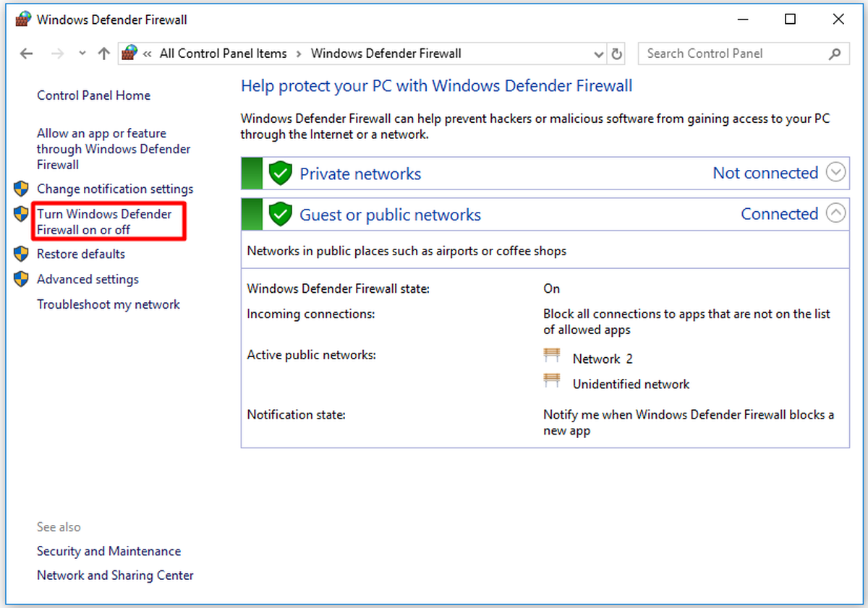
Task: Open Change notification settings
Action: click(x=115, y=189)
